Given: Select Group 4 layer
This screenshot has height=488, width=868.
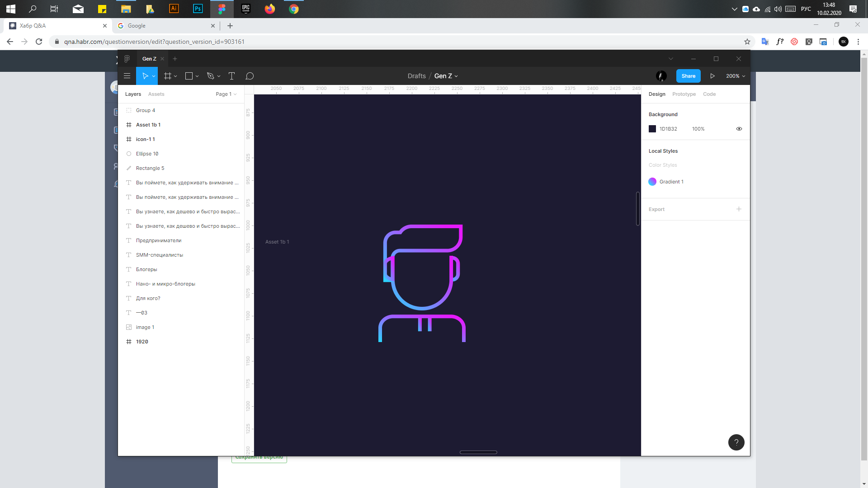Looking at the screenshot, I should click(181, 110).
